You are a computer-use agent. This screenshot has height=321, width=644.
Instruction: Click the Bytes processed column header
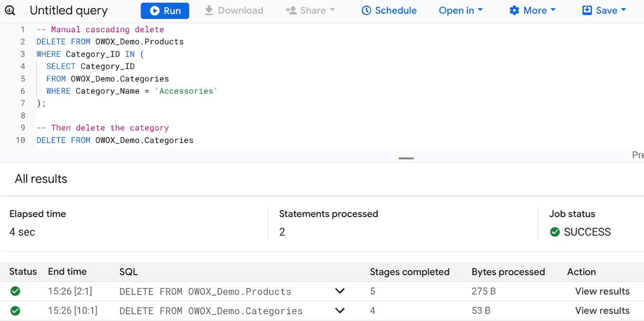tap(508, 271)
